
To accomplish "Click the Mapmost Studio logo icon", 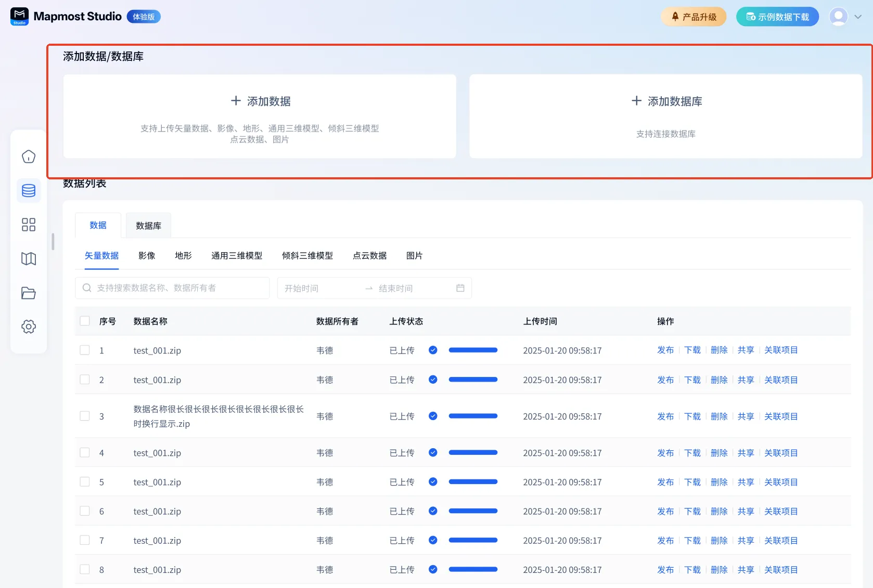I will (20, 17).
